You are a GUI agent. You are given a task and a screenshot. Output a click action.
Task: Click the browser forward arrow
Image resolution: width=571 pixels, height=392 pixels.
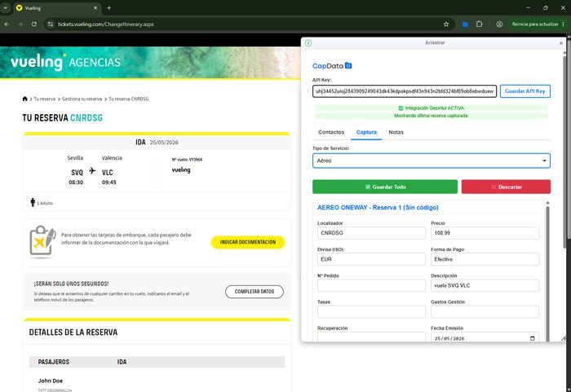click(20, 24)
